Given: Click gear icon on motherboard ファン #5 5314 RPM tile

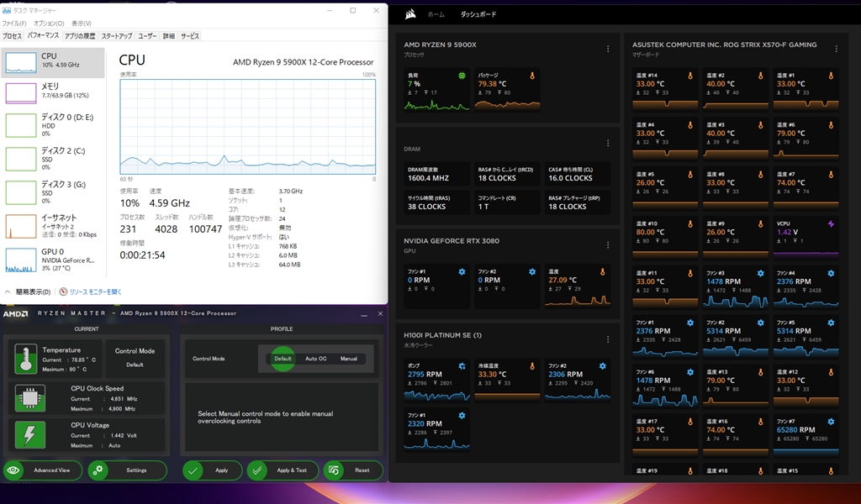Looking at the screenshot, I should (x=831, y=323).
